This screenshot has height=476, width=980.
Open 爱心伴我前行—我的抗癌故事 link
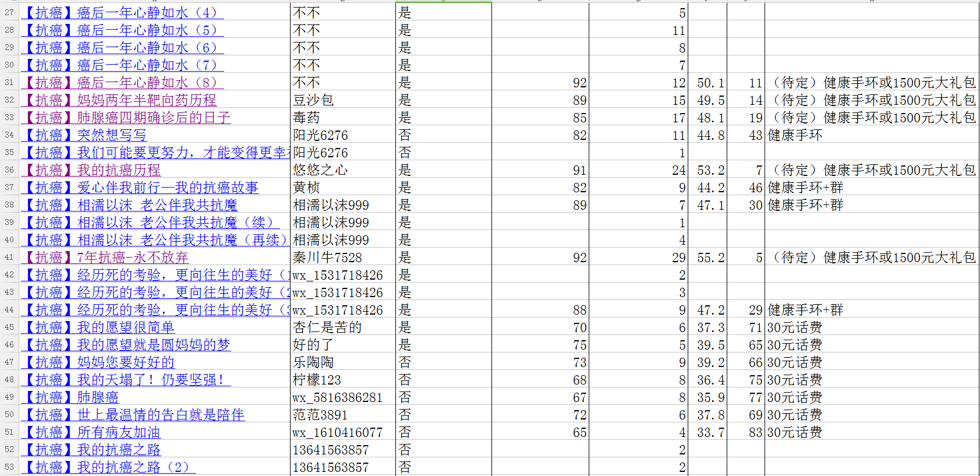pyautogui.click(x=140, y=188)
